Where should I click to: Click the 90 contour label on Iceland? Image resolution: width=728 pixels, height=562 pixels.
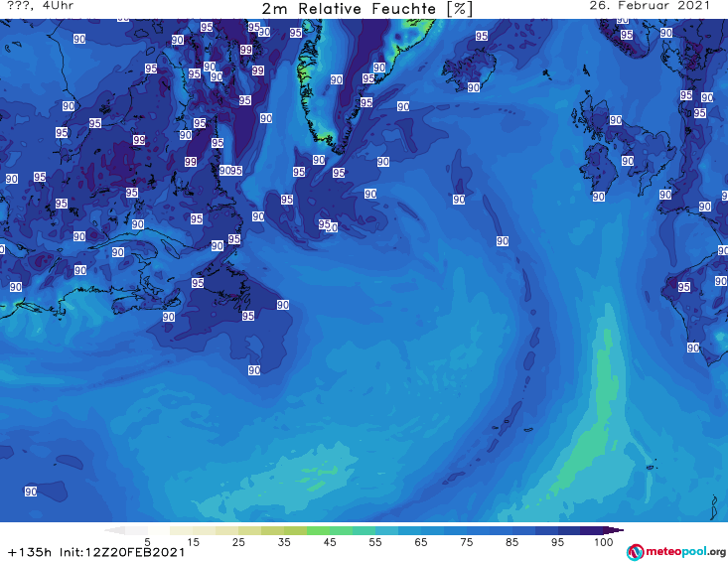[473, 87]
